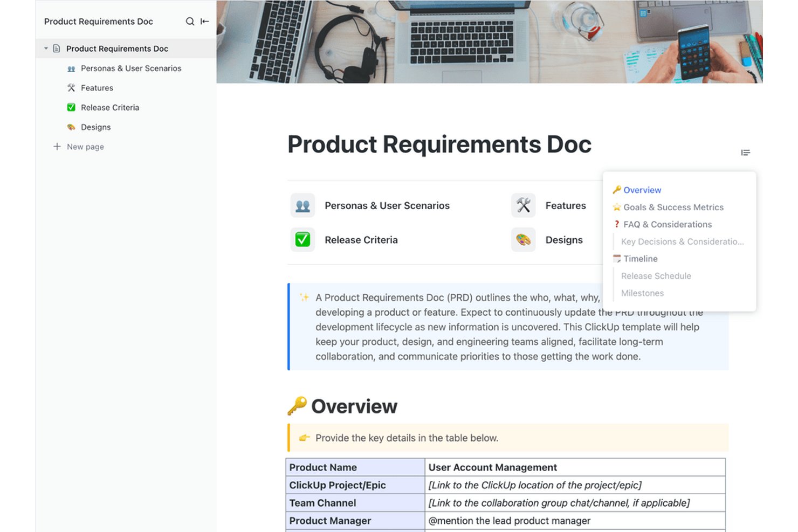Image resolution: width=798 pixels, height=532 pixels.
Task: Open the Features page in sidebar
Action: tap(97, 88)
